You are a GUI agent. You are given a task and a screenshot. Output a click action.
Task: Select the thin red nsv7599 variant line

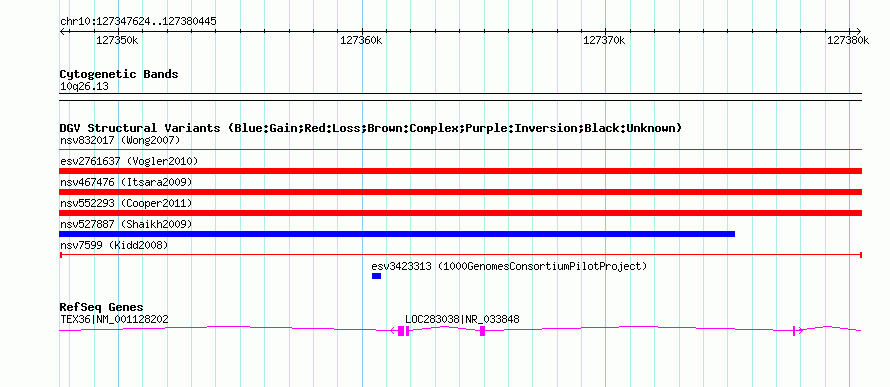tap(460, 255)
